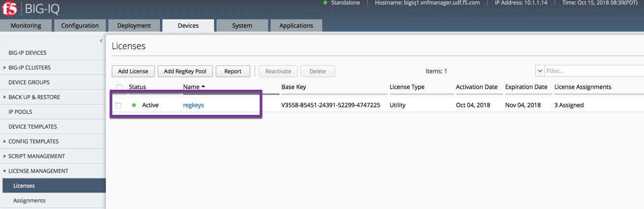Sort by the Name column arrow

coord(203,87)
